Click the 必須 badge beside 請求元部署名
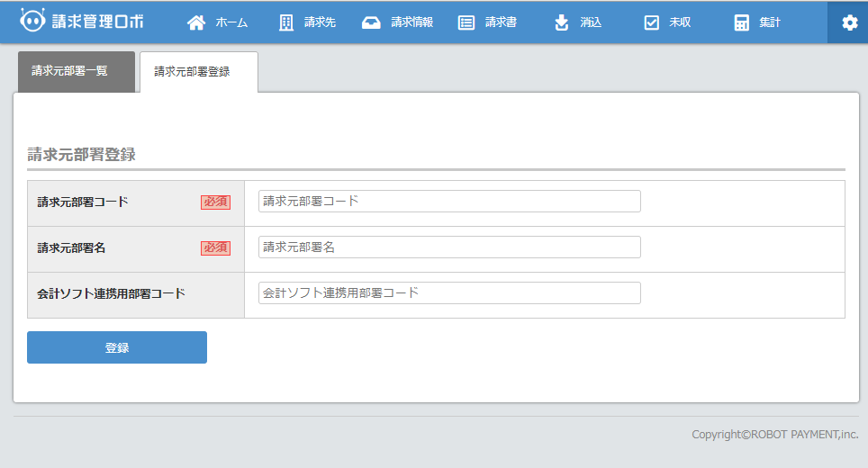Image resolution: width=868 pixels, height=468 pixels. [x=215, y=248]
